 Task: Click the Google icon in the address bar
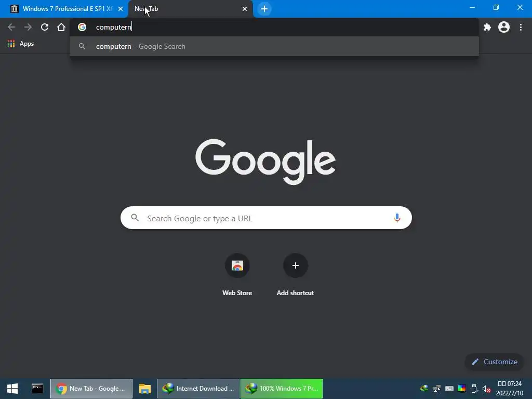pos(82,27)
